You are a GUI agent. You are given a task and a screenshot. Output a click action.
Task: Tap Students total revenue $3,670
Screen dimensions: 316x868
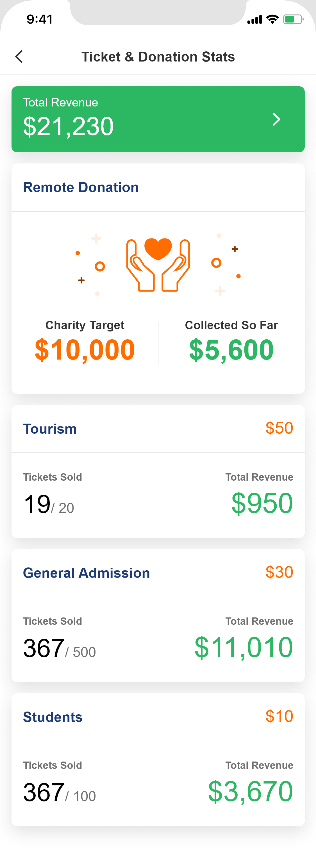coord(250,791)
